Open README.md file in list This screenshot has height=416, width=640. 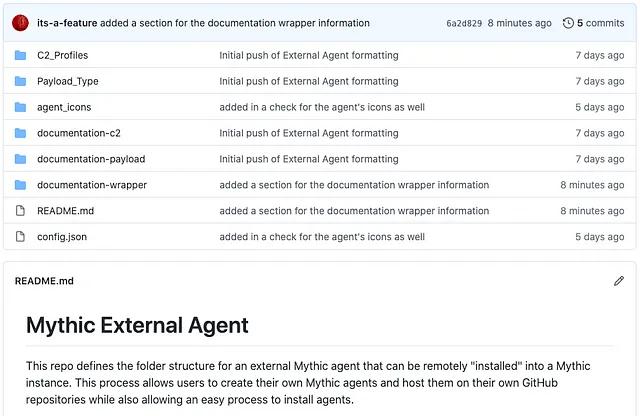[x=65, y=211]
